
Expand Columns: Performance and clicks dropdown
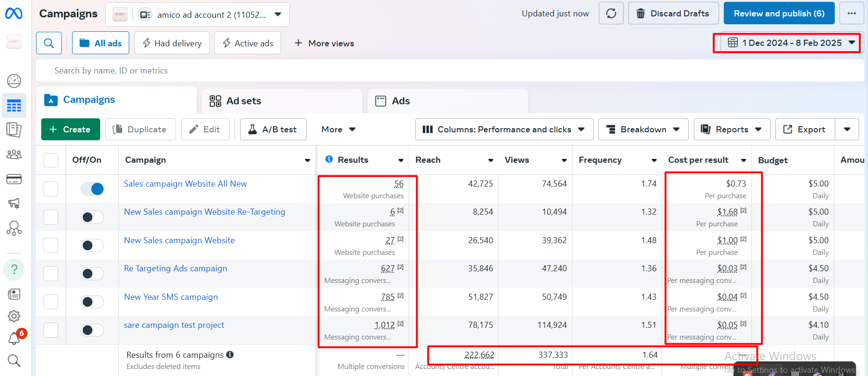(504, 130)
